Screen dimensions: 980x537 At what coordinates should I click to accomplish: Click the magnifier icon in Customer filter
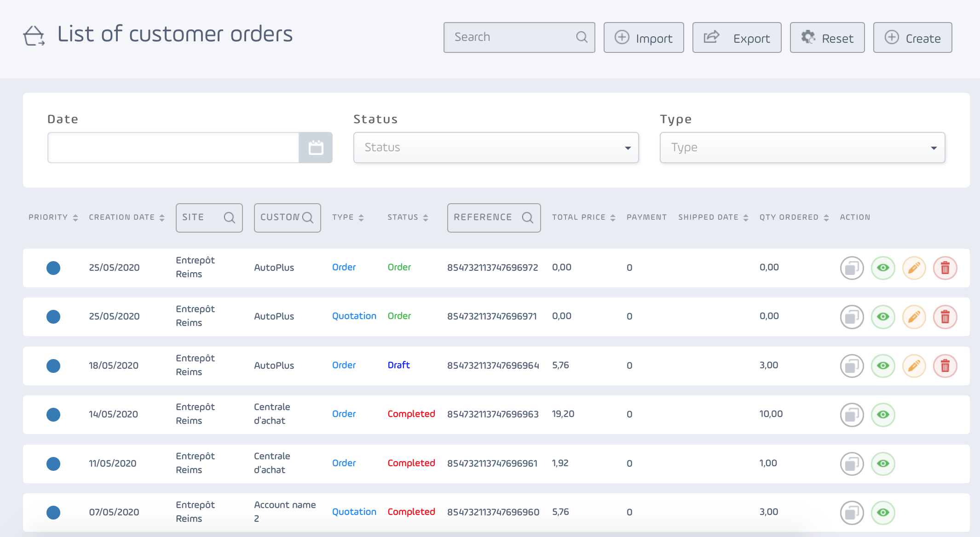tap(308, 217)
